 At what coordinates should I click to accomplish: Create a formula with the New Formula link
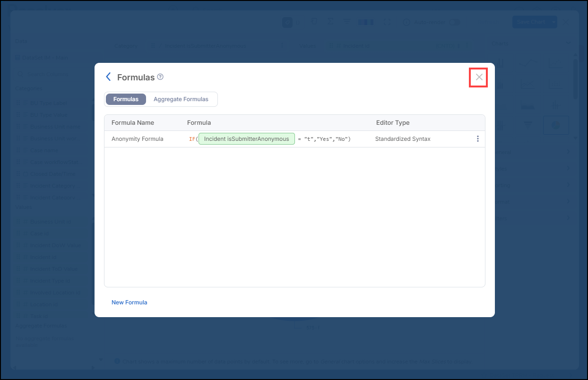pyautogui.click(x=130, y=302)
